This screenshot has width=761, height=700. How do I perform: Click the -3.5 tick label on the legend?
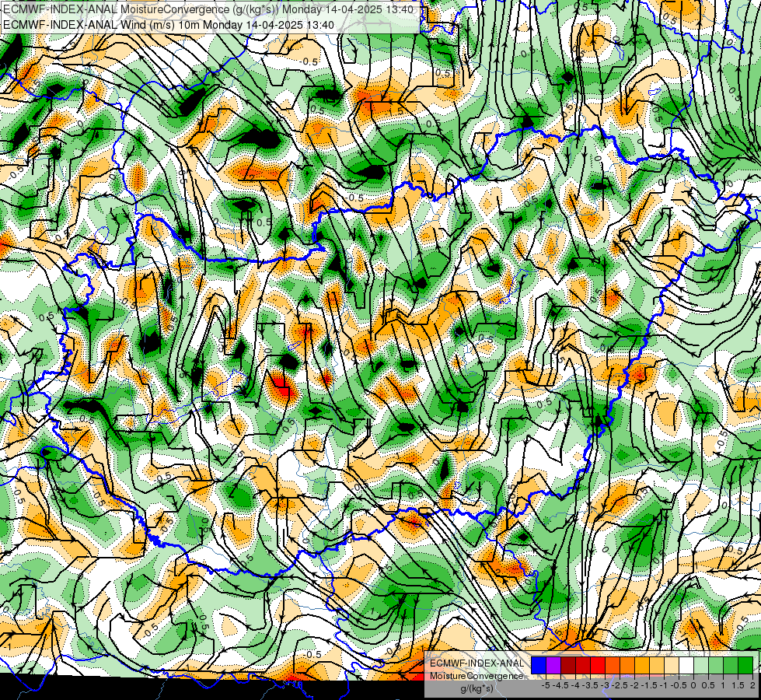coord(591,685)
